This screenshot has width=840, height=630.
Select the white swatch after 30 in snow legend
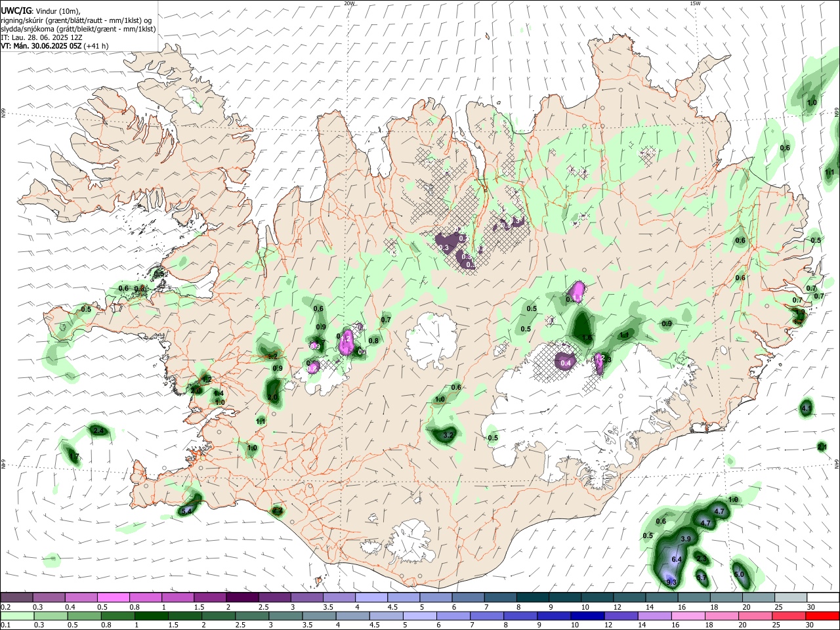pyautogui.click(x=823, y=597)
